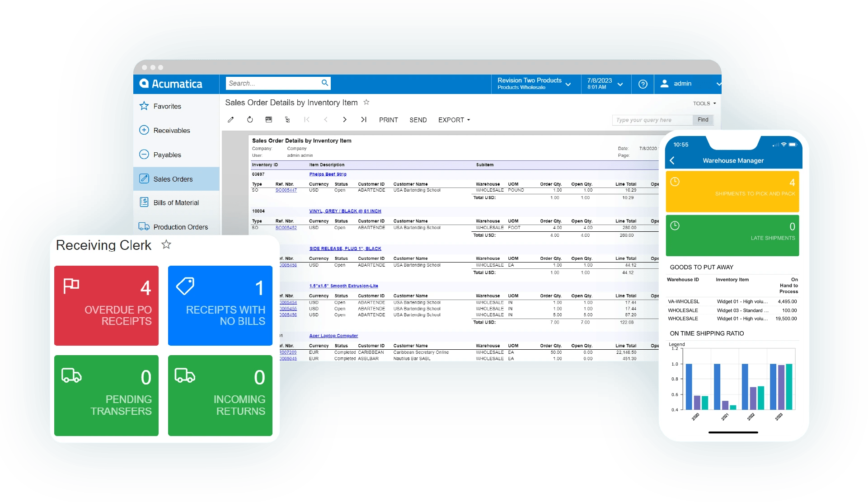This screenshot has width=868, height=502.
Task: Toggle Favorites in the left sidebar
Action: [x=168, y=106]
